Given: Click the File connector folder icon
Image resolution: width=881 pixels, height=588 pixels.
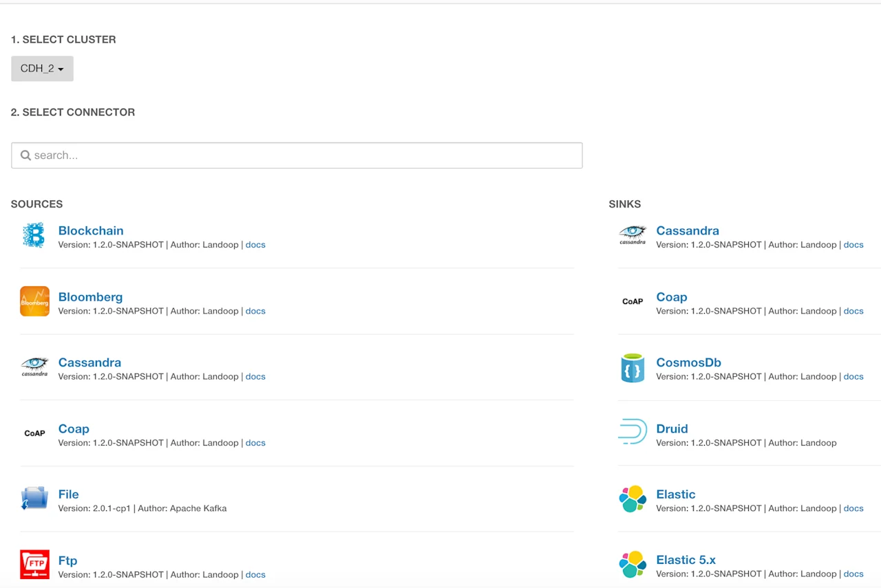Looking at the screenshot, I should (x=34, y=499).
